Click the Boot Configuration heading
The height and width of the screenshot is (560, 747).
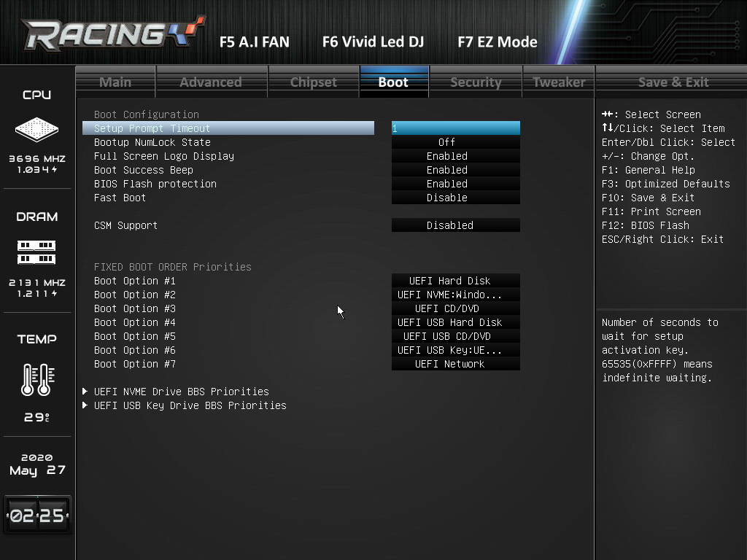click(x=146, y=114)
